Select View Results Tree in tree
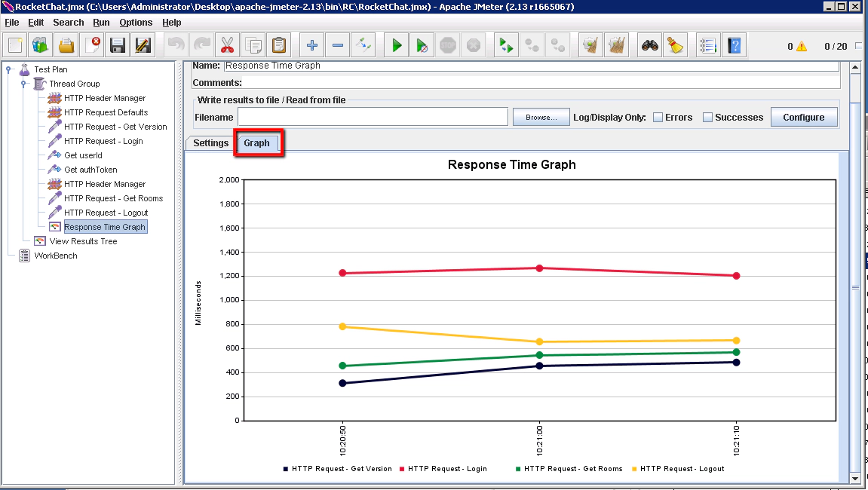Image resolution: width=868 pixels, height=490 pixels. point(83,241)
